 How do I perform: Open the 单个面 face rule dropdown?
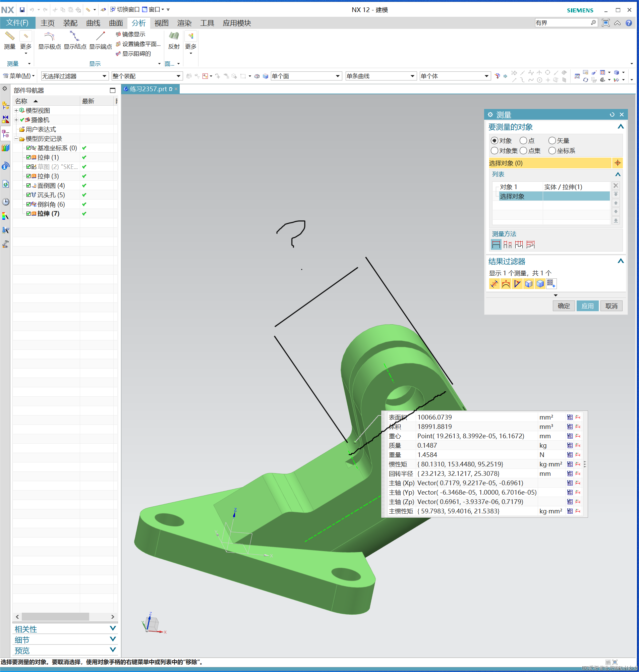click(x=306, y=76)
